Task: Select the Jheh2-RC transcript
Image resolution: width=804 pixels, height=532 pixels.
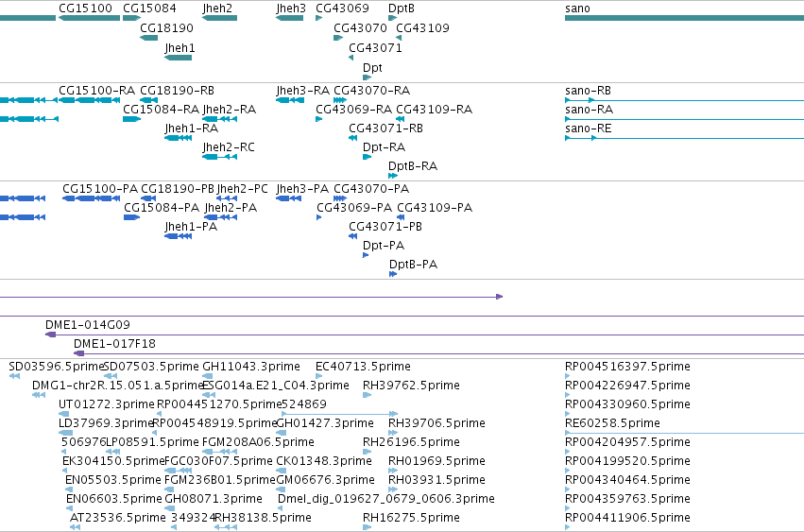Action: [219, 157]
